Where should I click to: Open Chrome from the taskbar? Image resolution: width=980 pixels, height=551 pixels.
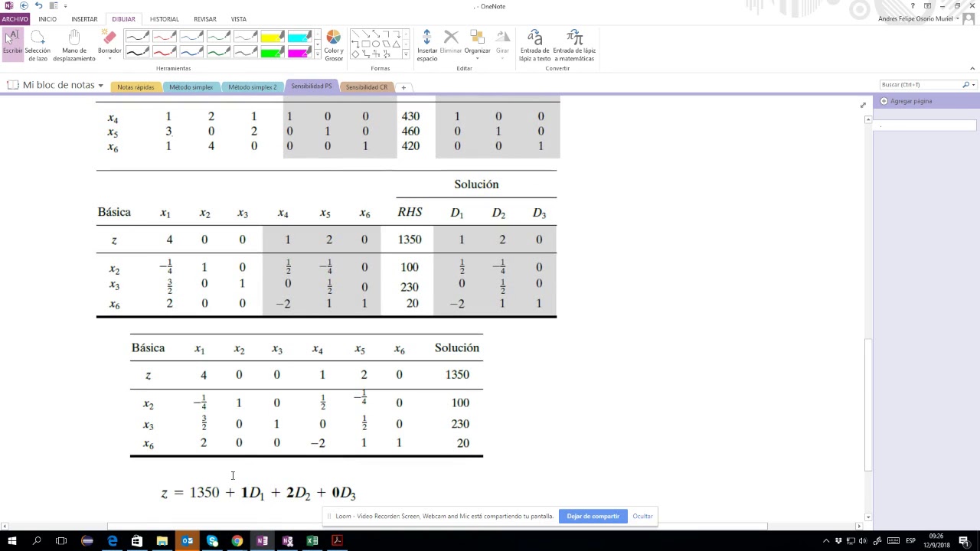237,541
